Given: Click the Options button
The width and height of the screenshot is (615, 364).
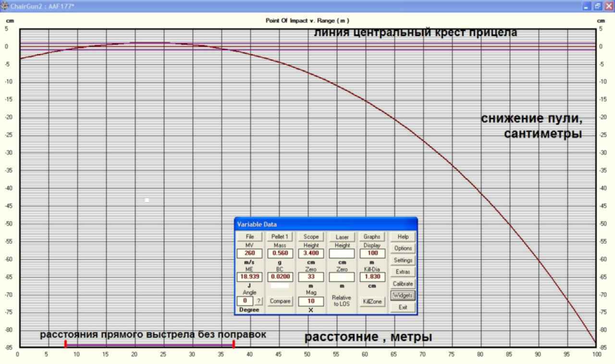Looking at the screenshot, I should click(x=403, y=248).
